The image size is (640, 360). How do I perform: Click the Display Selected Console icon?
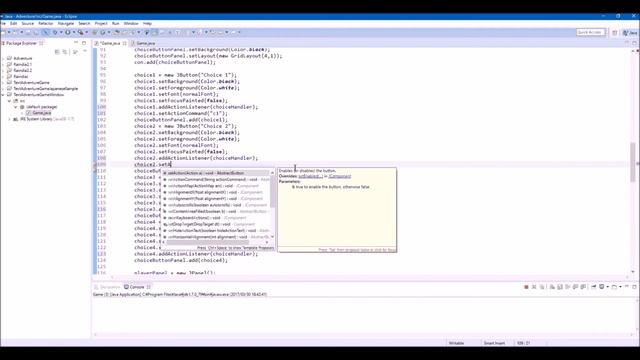tap(602, 287)
